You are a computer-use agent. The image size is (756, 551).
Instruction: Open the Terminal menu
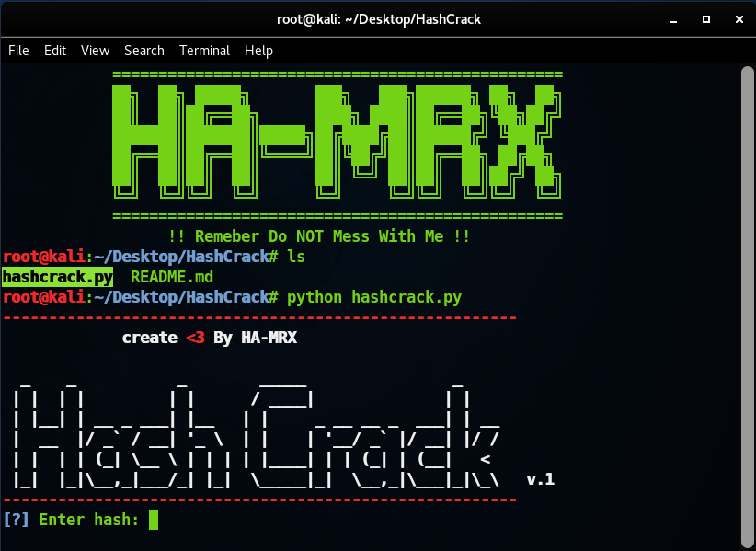click(204, 51)
